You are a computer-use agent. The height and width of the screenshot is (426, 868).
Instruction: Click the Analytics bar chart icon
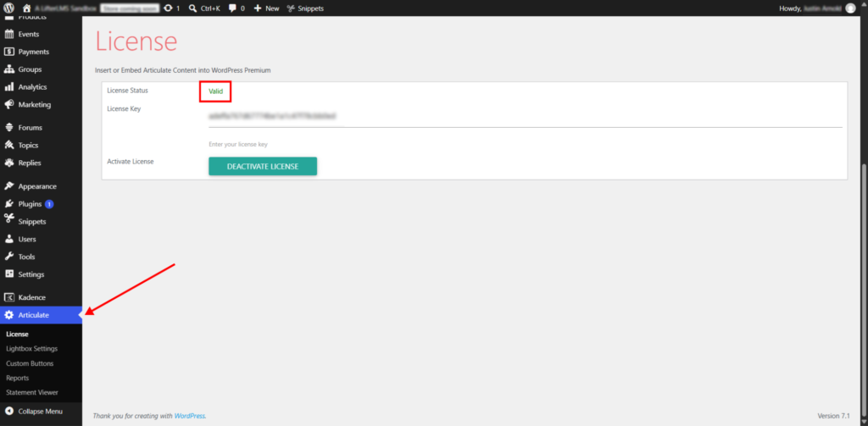8,87
